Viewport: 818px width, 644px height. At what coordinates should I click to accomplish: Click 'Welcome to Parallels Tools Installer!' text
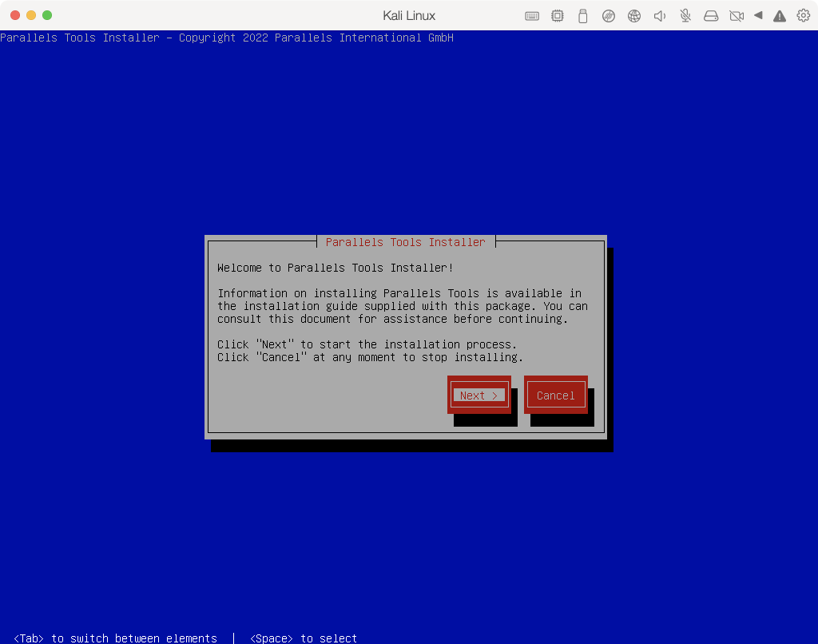click(x=335, y=268)
